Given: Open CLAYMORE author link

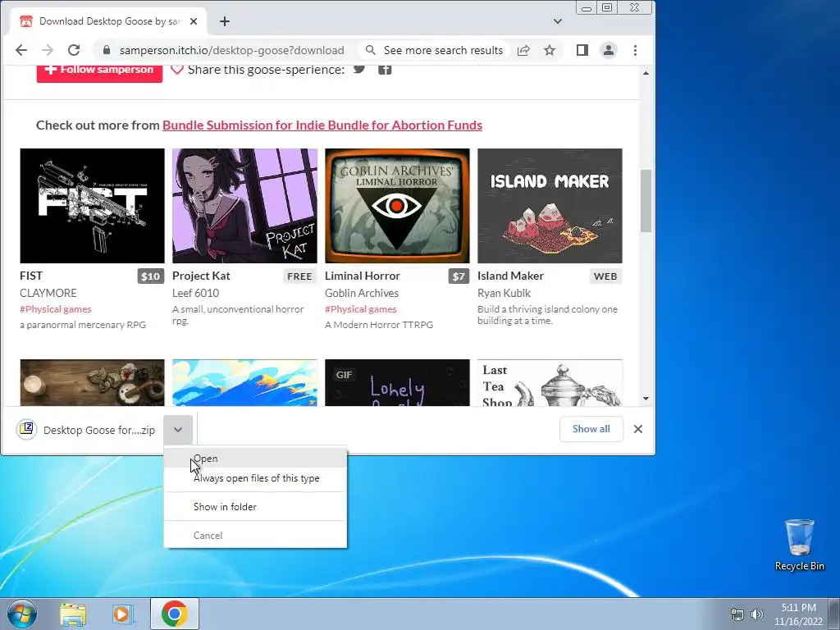Looking at the screenshot, I should (x=48, y=293).
